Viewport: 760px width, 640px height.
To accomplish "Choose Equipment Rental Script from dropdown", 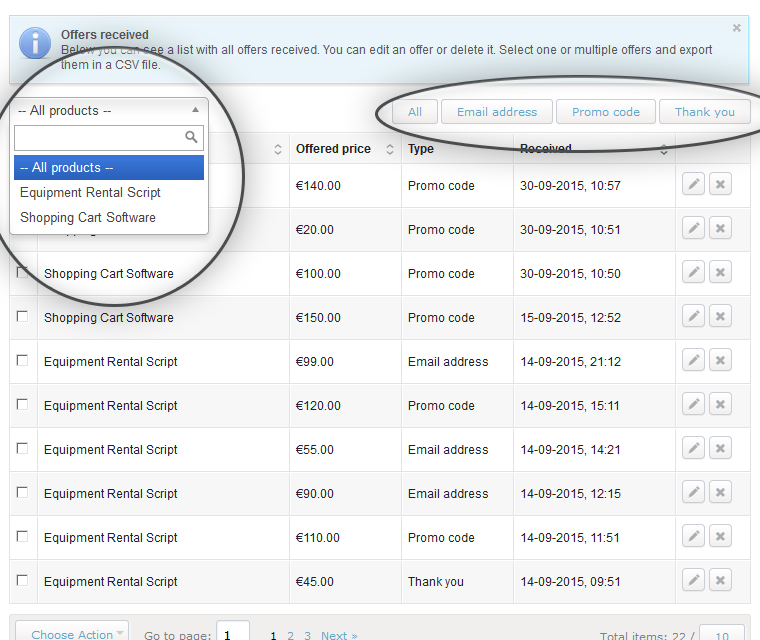I will pyautogui.click(x=109, y=192).
